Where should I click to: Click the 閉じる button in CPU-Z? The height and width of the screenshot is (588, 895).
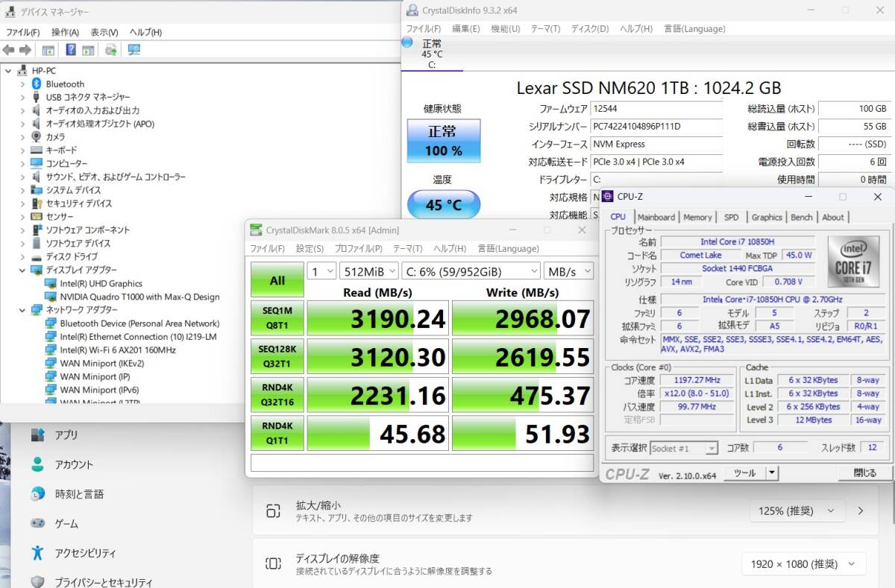[864, 472]
